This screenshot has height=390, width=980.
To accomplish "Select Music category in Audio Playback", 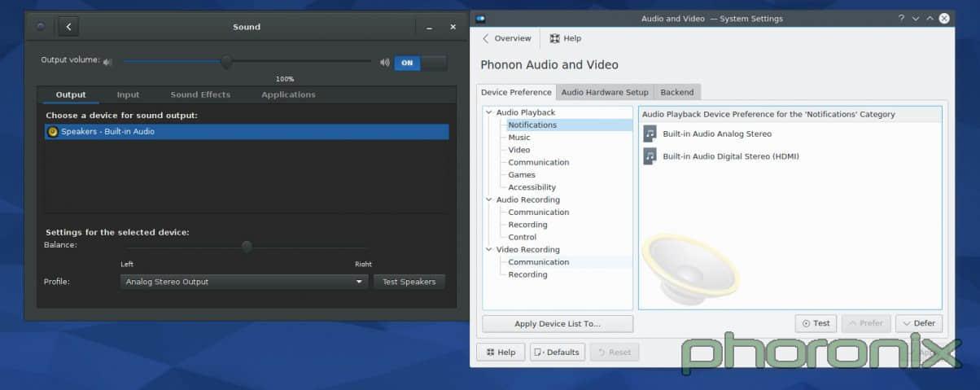I will tap(518, 138).
